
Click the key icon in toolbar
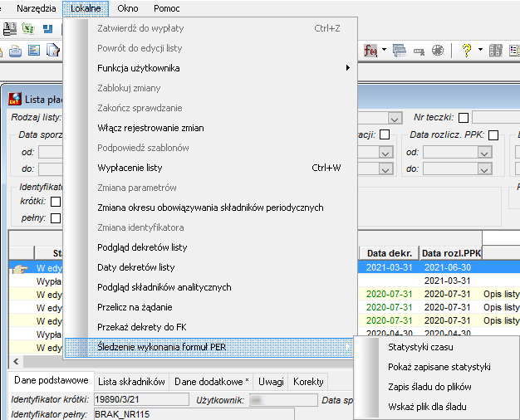(x=419, y=51)
